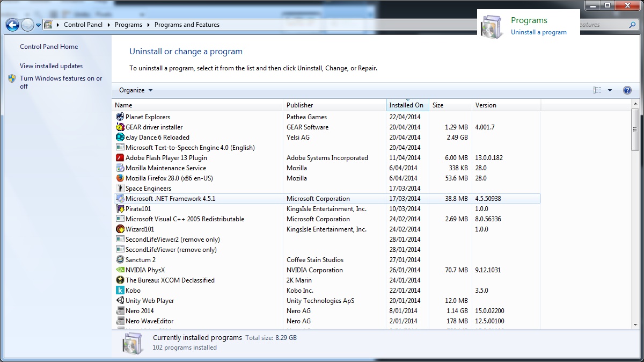Open Turn Windows features on or off
Screen dimensions: 644x362
click(61, 82)
